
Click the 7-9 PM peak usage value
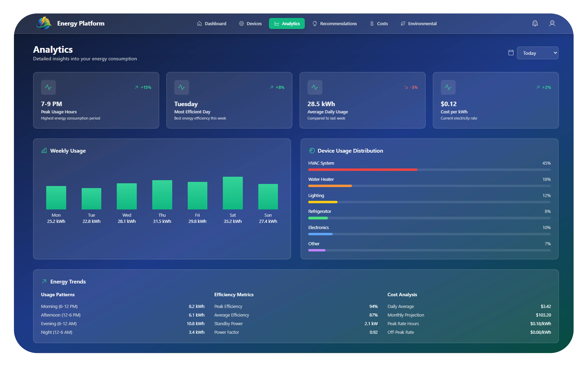click(x=51, y=104)
